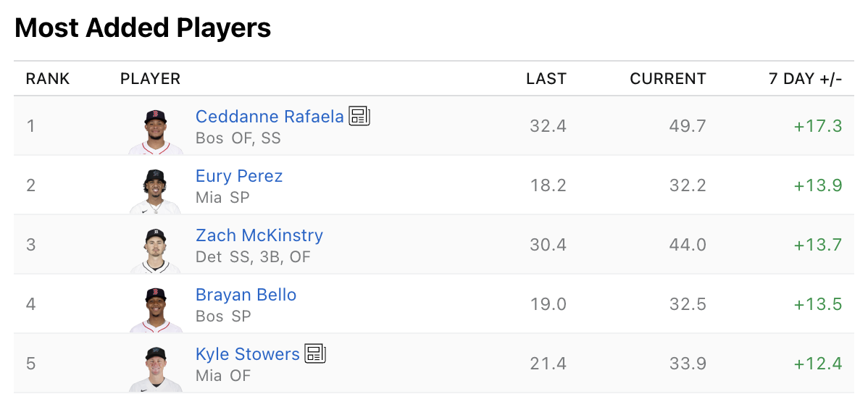View Zach McKinstry's player profile
Screen dimensions: 868x394
point(259,235)
